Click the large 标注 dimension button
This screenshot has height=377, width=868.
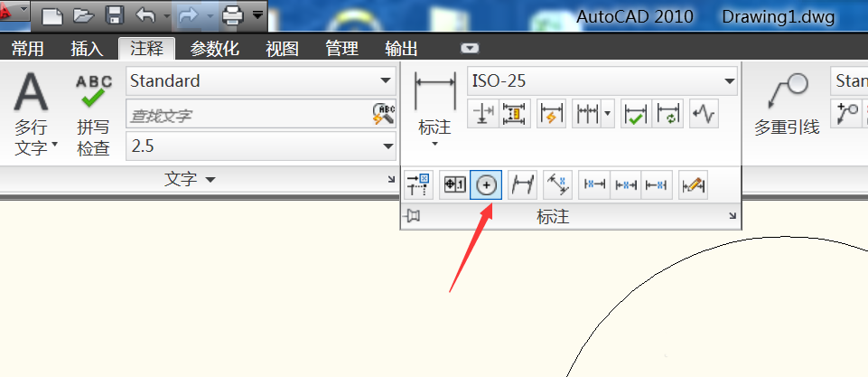click(435, 102)
